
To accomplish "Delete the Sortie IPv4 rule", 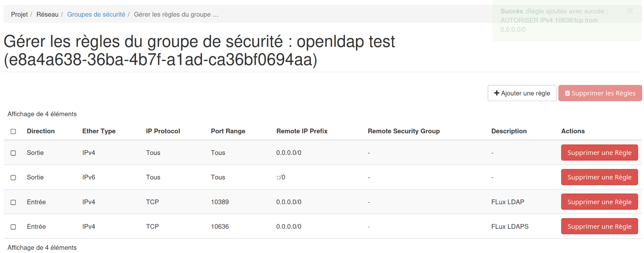I will (x=599, y=153).
